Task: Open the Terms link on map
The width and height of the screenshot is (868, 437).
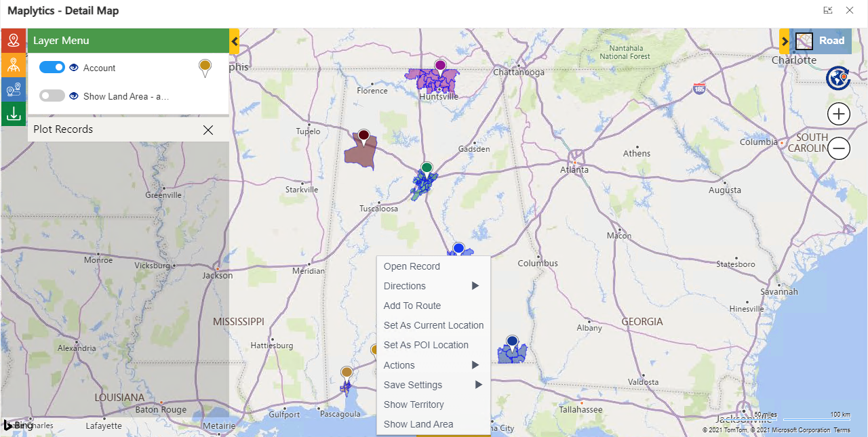Action: point(842,430)
